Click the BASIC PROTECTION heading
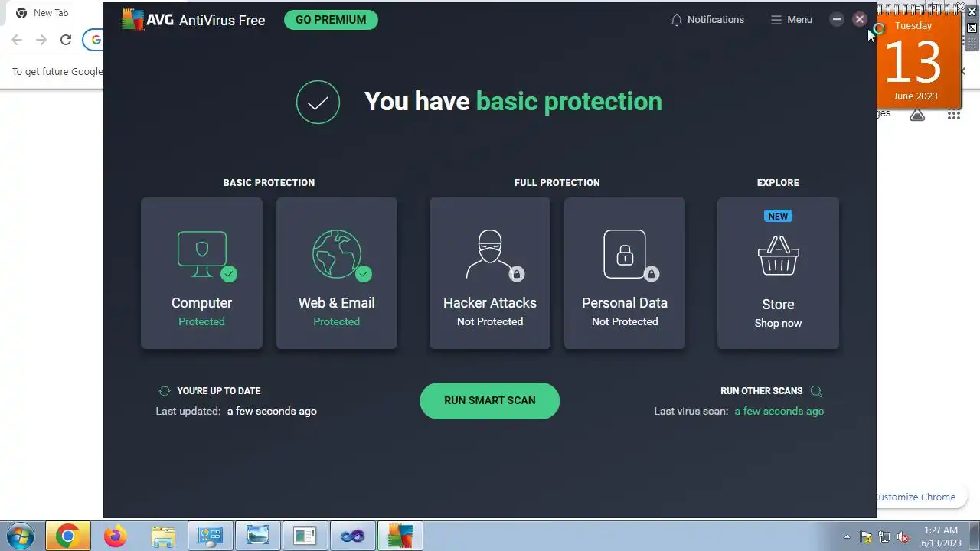Image resolution: width=980 pixels, height=551 pixels. 269,183
